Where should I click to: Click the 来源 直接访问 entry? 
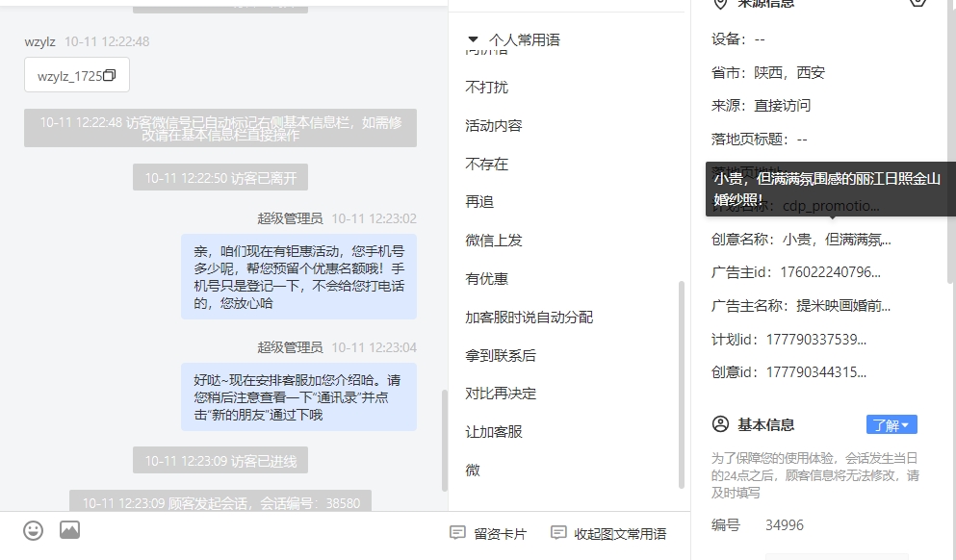761,106
